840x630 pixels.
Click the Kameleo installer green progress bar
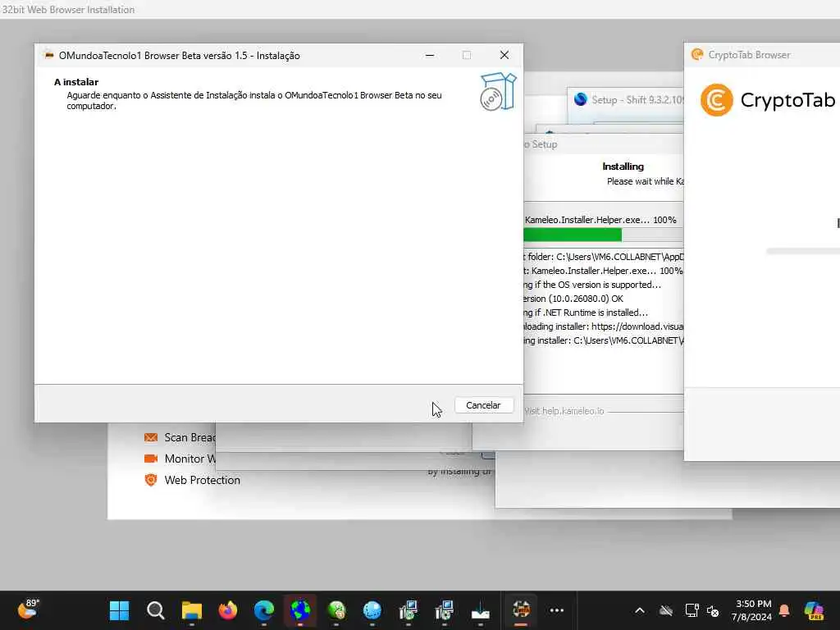[x=573, y=235]
